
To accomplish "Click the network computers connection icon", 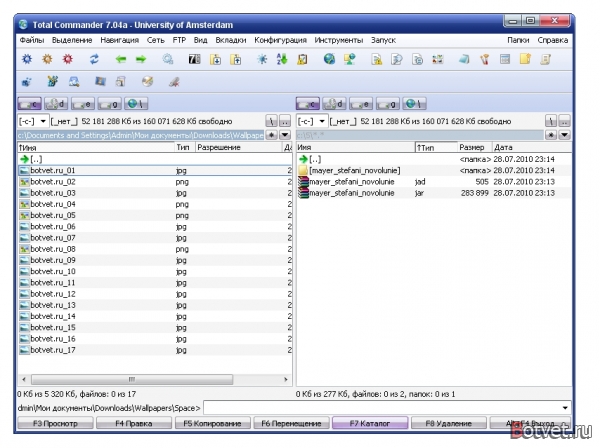I will (350, 59).
